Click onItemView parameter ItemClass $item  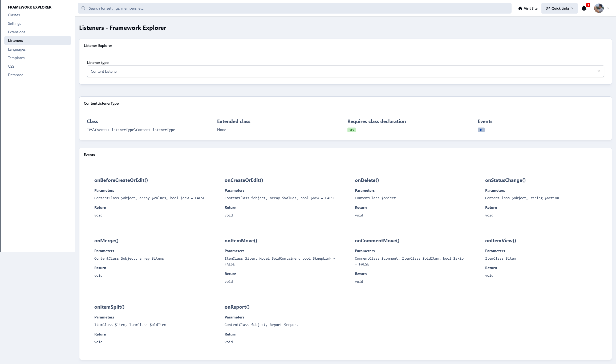coord(500,259)
